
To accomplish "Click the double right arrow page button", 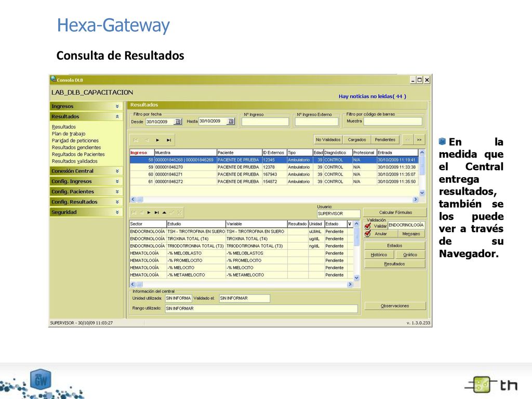I will pyautogui.click(x=419, y=139).
